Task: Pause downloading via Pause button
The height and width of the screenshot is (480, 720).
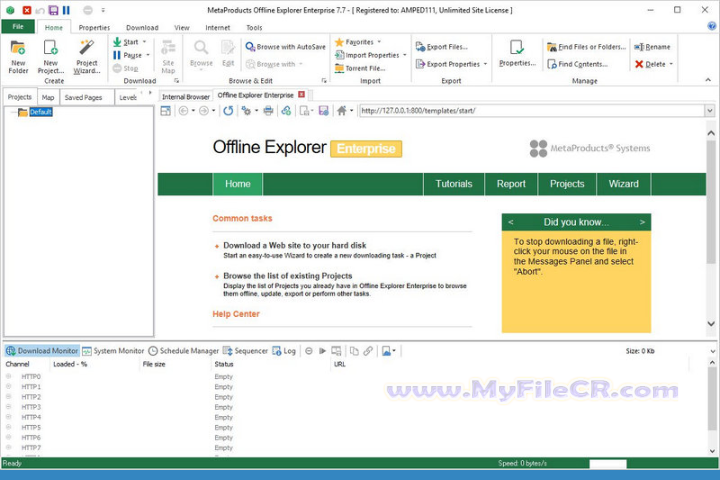Action: (128, 55)
